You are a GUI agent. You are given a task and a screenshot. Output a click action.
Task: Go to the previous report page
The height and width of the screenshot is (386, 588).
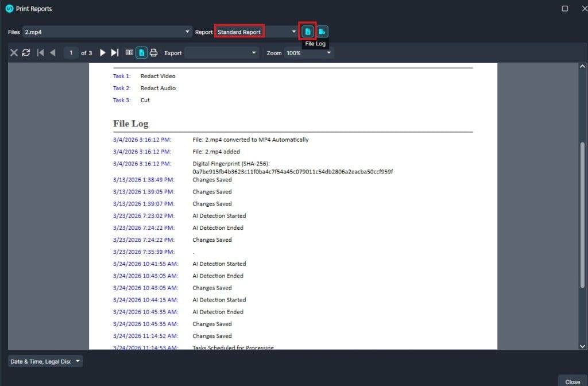(x=52, y=53)
